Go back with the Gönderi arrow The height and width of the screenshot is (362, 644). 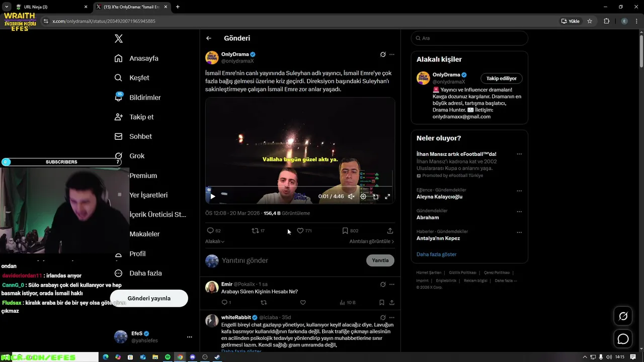tap(209, 38)
